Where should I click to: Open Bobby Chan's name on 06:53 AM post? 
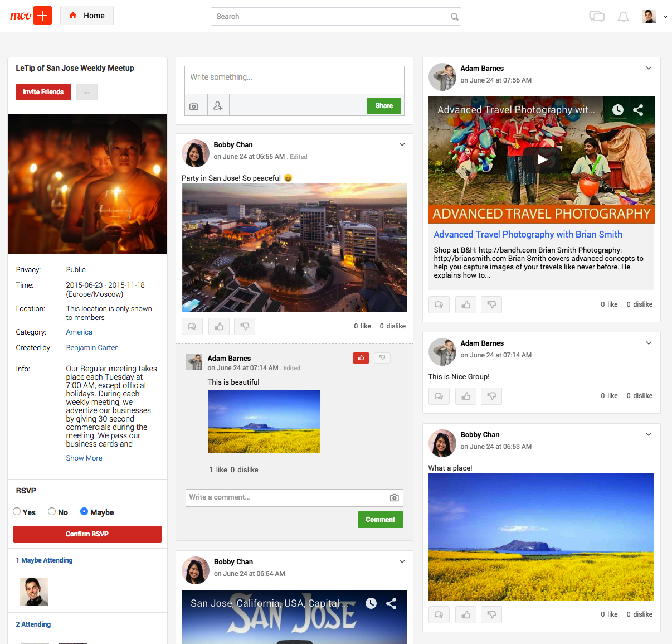click(480, 435)
